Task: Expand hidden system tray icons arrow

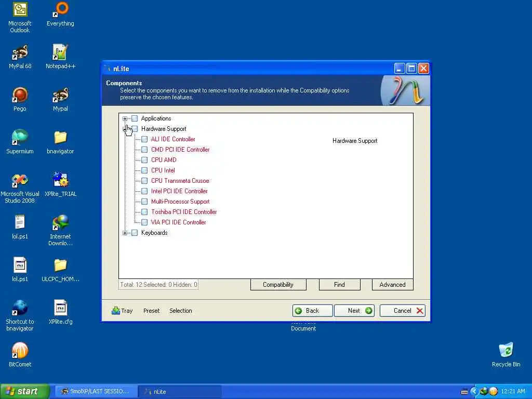Action: [474, 391]
